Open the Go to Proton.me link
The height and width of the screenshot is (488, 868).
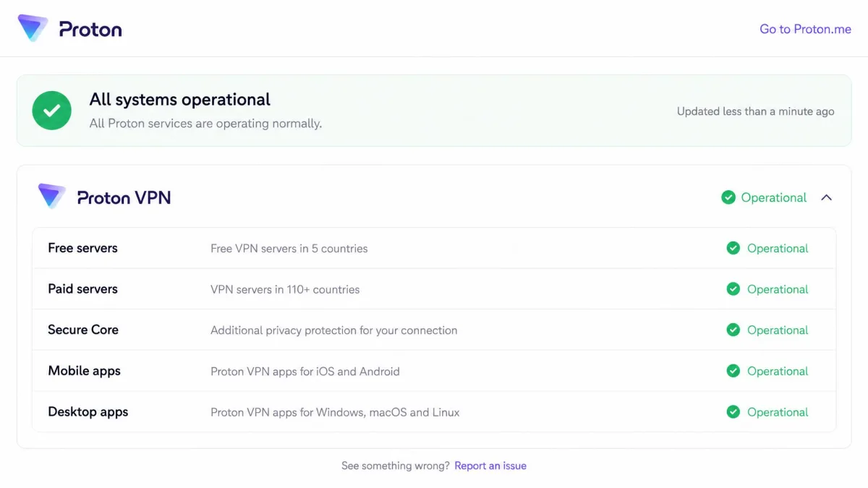coord(805,29)
